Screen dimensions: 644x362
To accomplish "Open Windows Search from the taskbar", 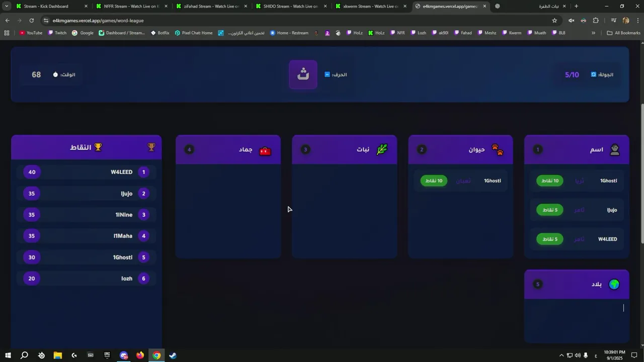I will tap(24, 355).
